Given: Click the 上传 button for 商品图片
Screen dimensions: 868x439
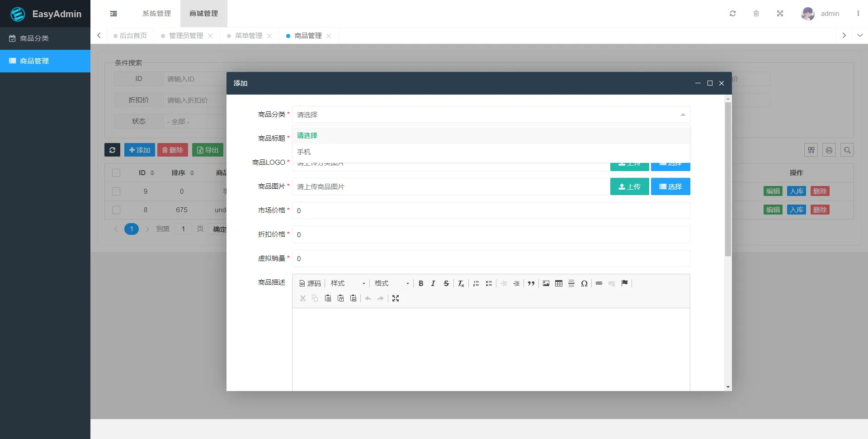Looking at the screenshot, I should [x=629, y=186].
